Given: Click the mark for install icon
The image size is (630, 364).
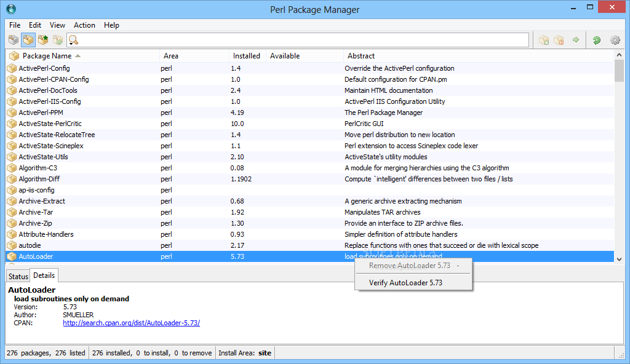Looking at the screenshot, I should (544, 39).
